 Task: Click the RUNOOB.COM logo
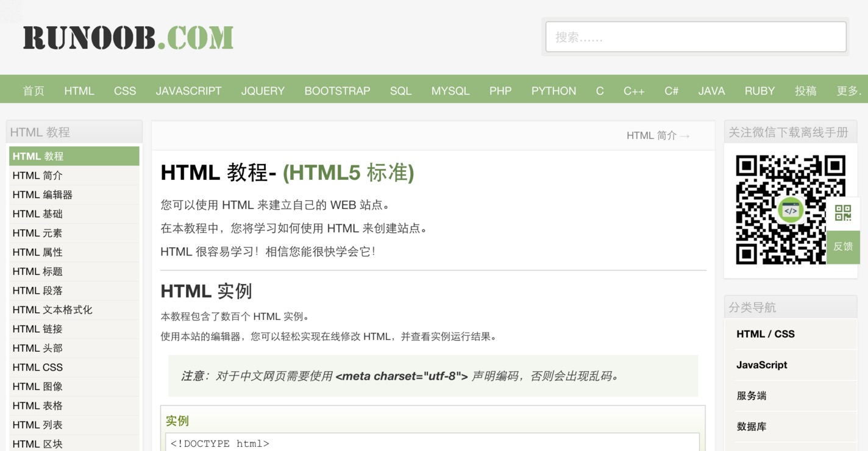point(128,37)
